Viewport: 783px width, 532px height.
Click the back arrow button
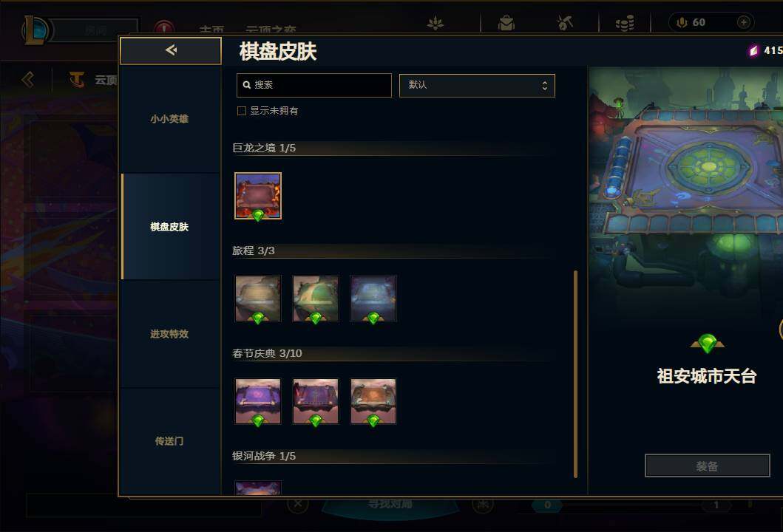click(171, 50)
